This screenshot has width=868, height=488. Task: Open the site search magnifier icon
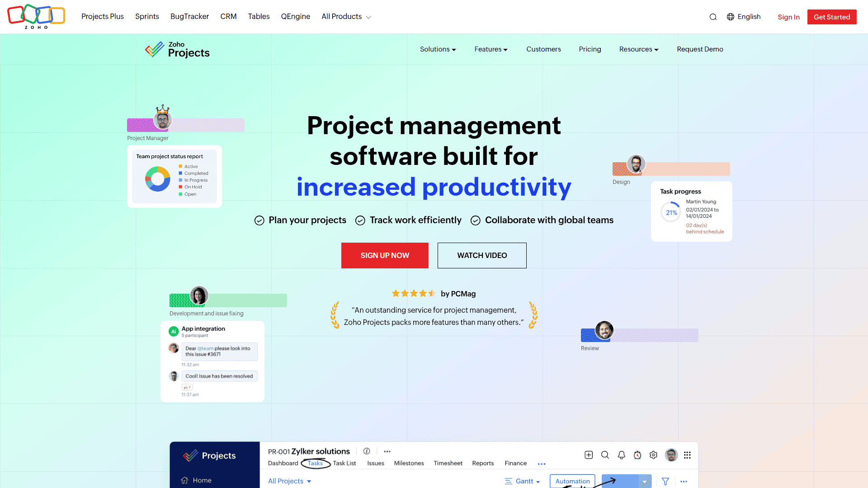point(713,17)
